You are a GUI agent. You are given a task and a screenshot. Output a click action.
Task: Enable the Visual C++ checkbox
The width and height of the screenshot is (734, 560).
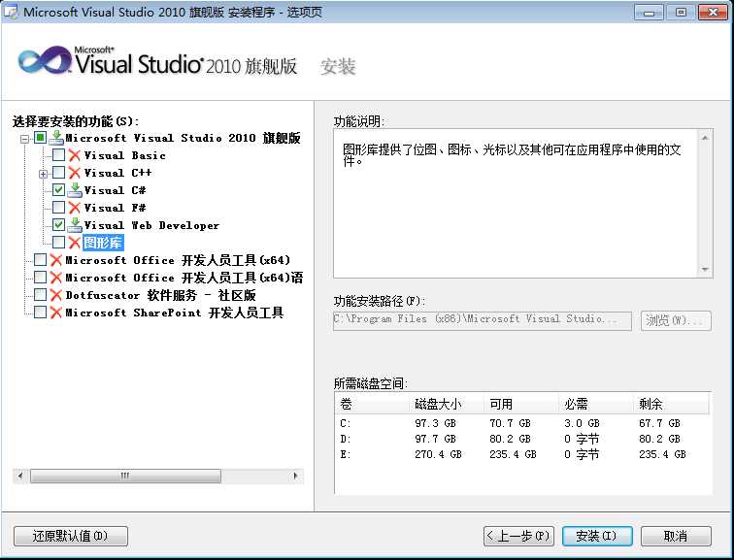[x=58, y=172]
